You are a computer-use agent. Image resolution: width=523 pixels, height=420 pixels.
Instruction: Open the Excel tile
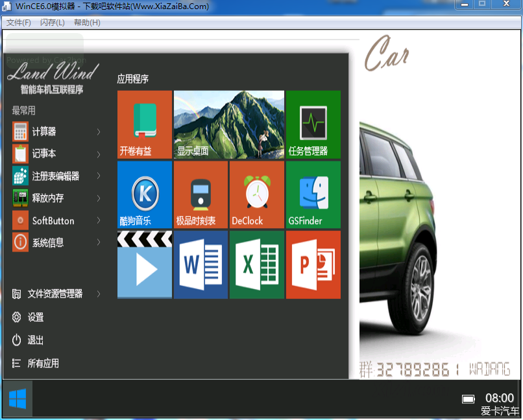[x=257, y=264]
